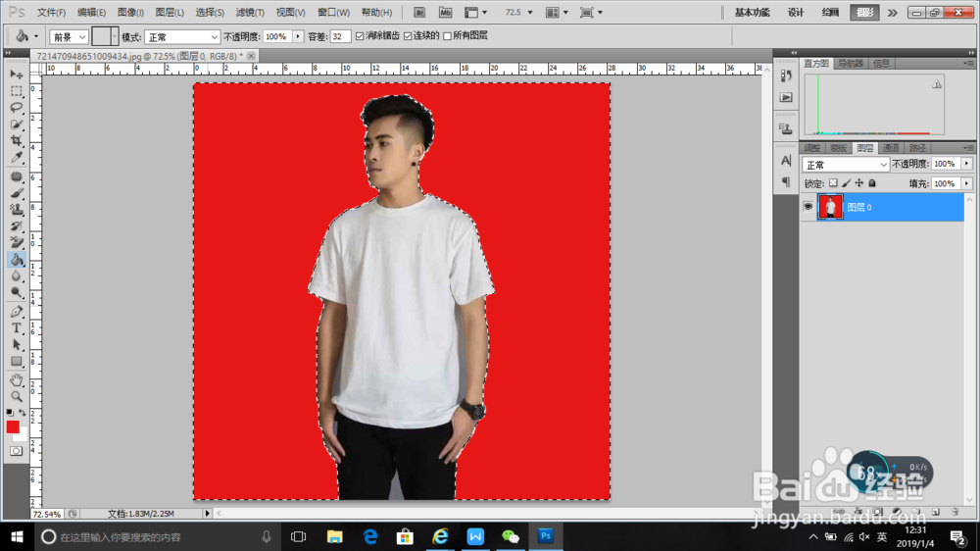Screen dimensions: 980x551
Task: Open WeChat from the taskbar
Action: 511,536
